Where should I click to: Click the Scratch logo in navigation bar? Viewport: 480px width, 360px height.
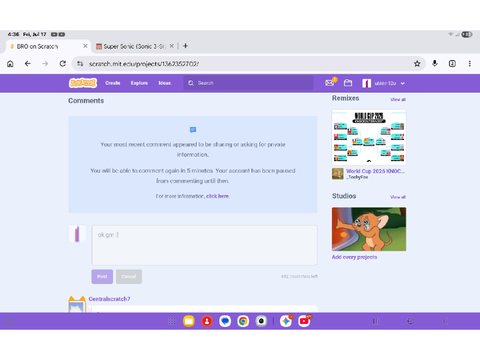click(83, 83)
